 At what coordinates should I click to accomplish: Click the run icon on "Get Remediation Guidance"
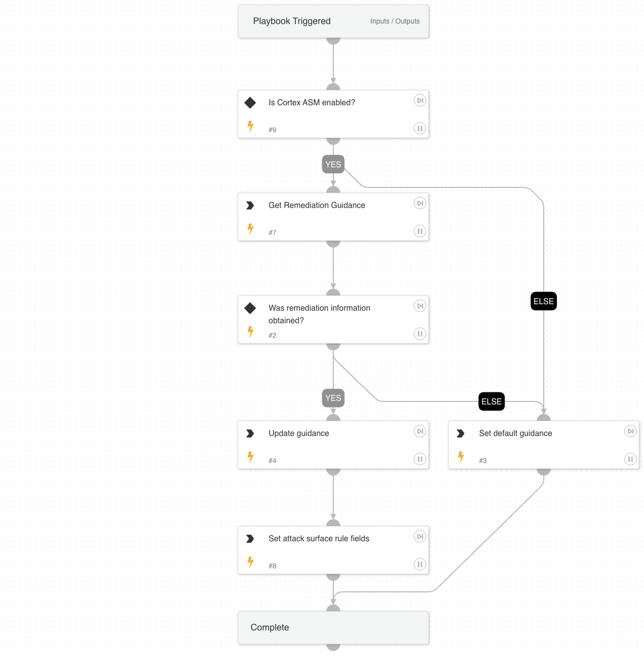pos(419,203)
